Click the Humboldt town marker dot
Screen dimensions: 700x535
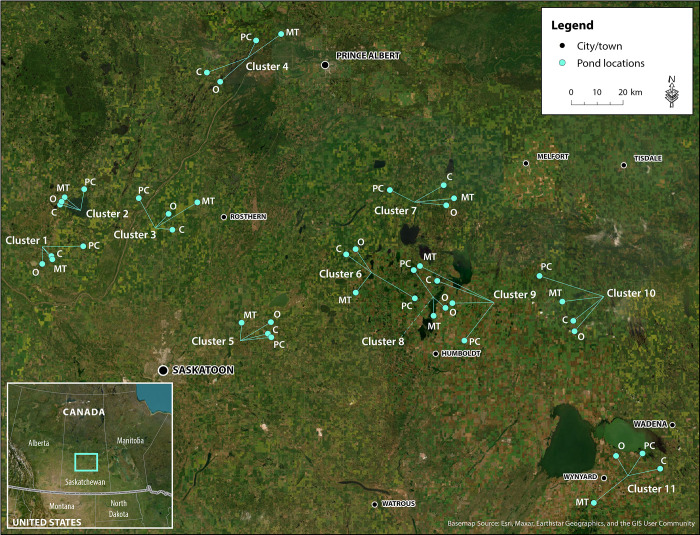(x=436, y=354)
